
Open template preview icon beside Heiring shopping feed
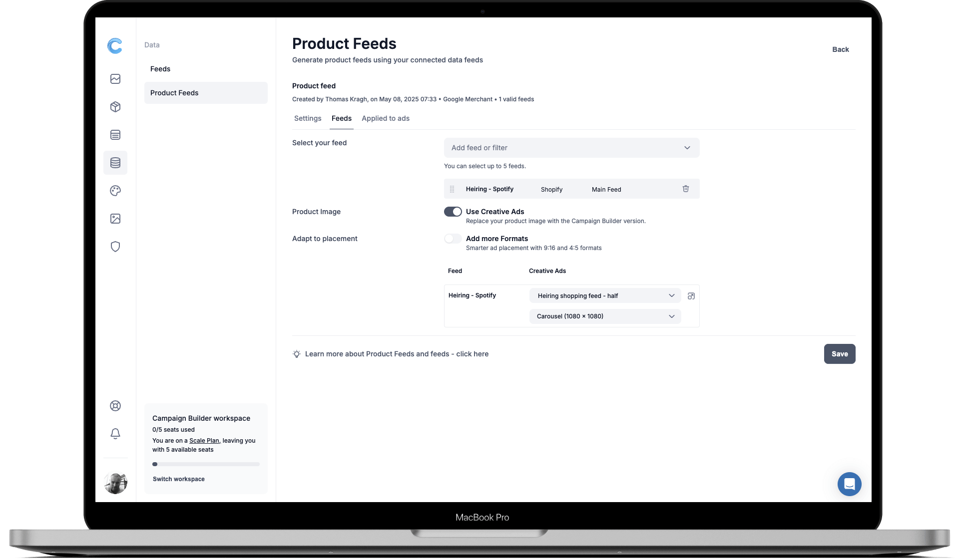691,296
